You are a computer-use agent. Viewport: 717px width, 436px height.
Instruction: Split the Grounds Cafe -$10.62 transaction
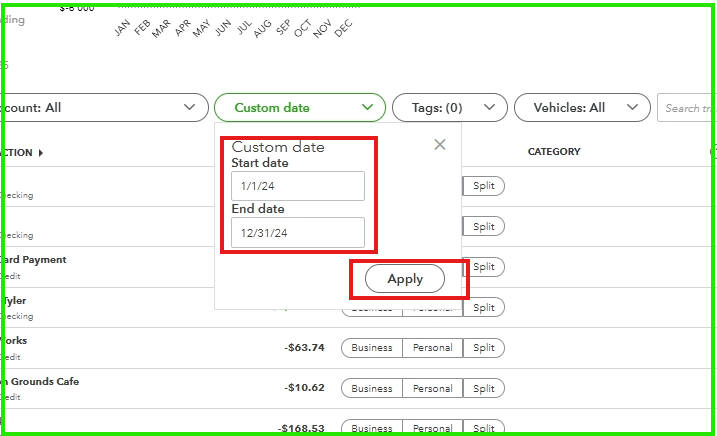(x=484, y=389)
